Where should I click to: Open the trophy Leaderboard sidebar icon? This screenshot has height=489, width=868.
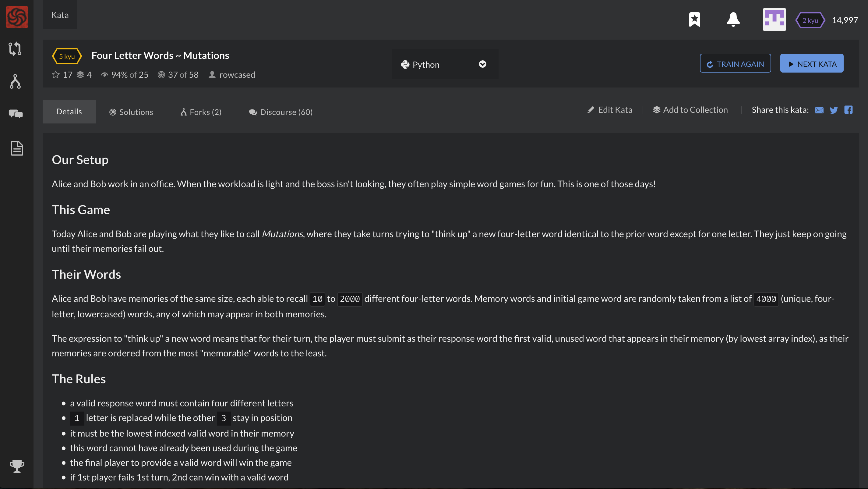(17, 467)
